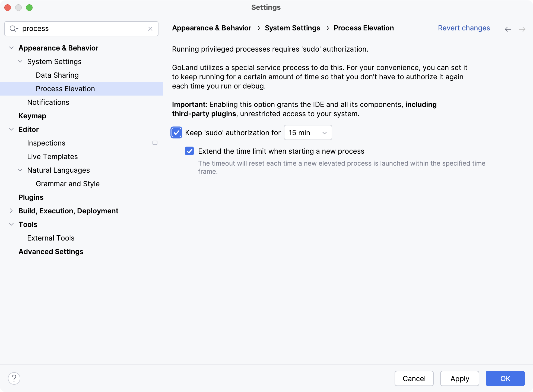The width and height of the screenshot is (533, 392).
Task: Expand Build, Execution, Deployment
Action: pyautogui.click(x=11, y=211)
